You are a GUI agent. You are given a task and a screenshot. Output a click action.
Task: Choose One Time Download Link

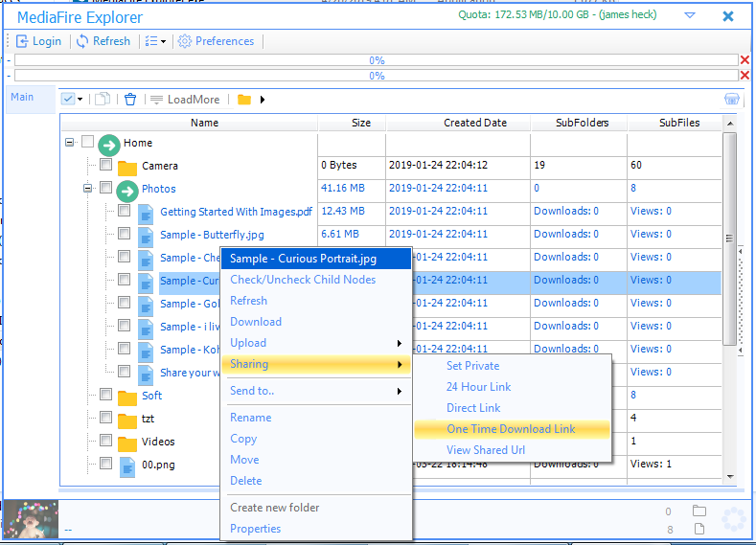pos(511,429)
